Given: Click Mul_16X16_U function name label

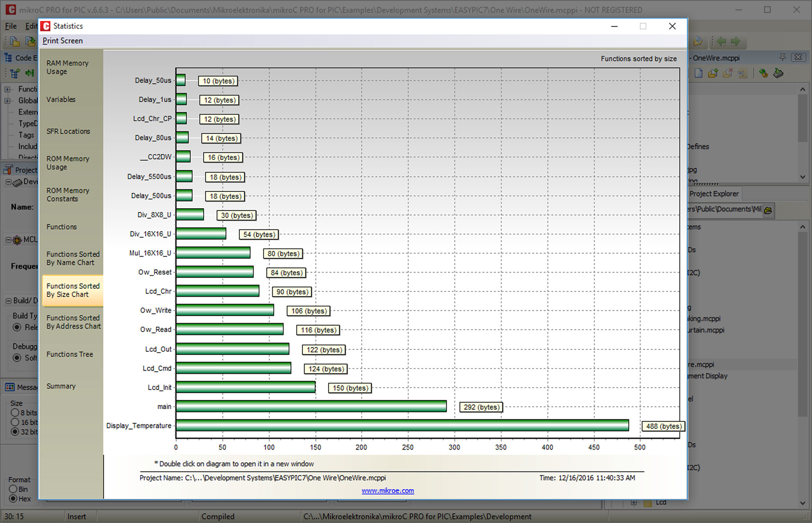Looking at the screenshot, I should point(150,253).
